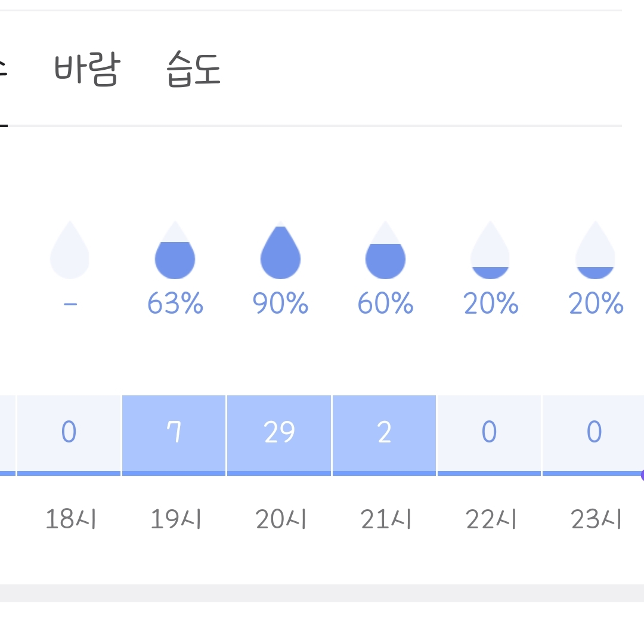Select the 20시 hour label
Screen dimensions: 644x644
281,519
